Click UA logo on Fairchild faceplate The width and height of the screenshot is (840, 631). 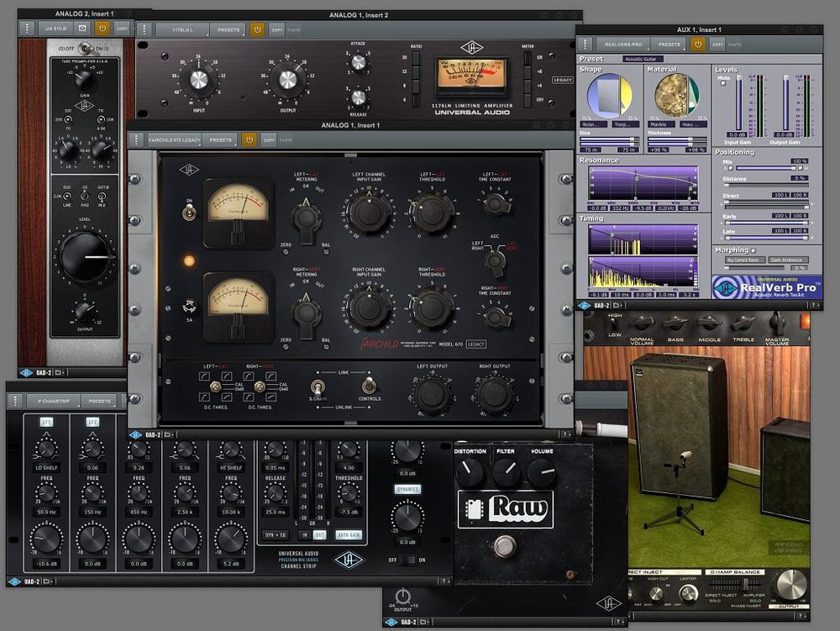(x=188, y=171)
